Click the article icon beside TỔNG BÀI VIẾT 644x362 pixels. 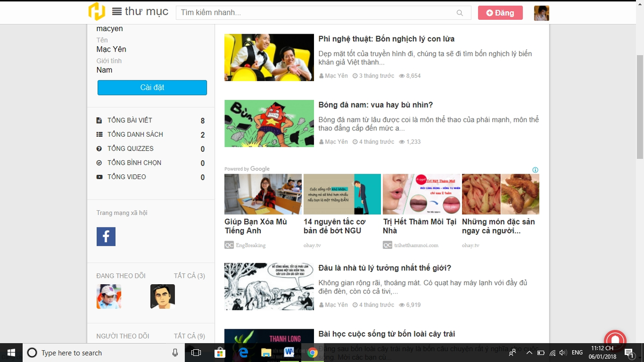tap(99, 121)
